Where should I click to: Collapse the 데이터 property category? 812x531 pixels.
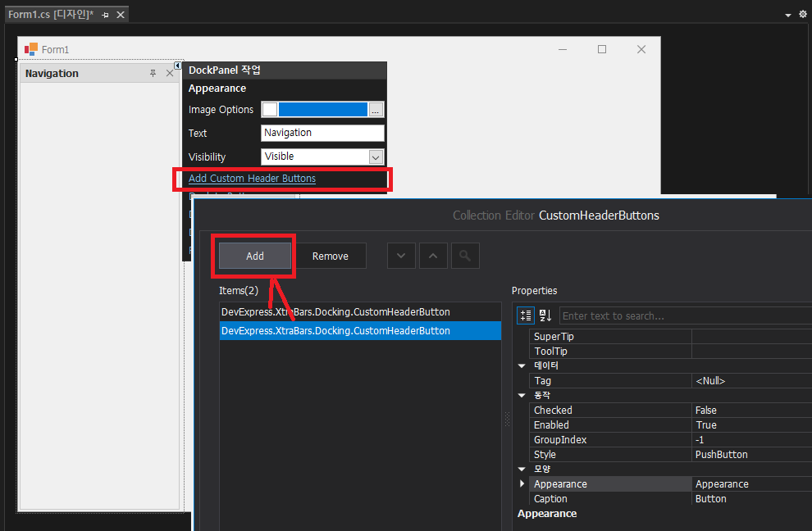point(522,366)
